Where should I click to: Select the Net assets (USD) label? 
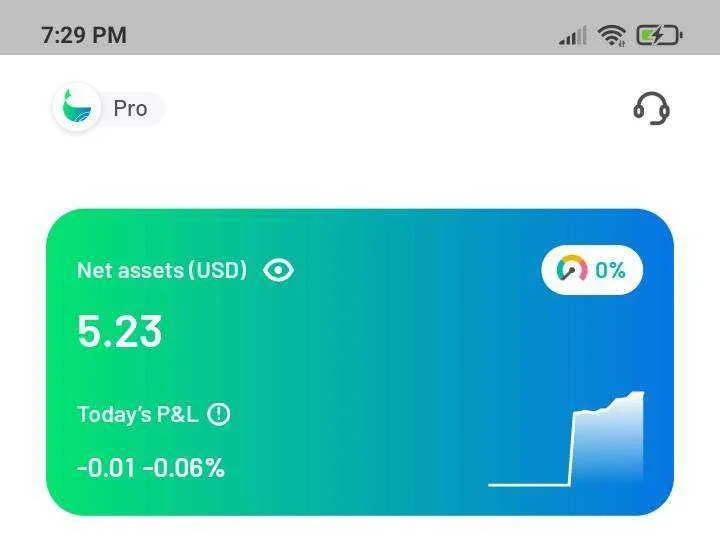coord(162,270)
